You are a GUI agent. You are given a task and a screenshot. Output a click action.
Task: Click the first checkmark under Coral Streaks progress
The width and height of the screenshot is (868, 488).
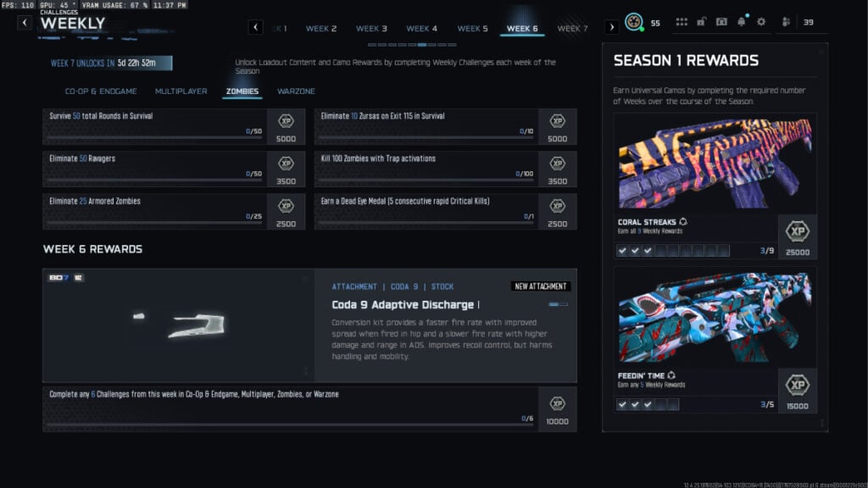(x=623, y=251)
